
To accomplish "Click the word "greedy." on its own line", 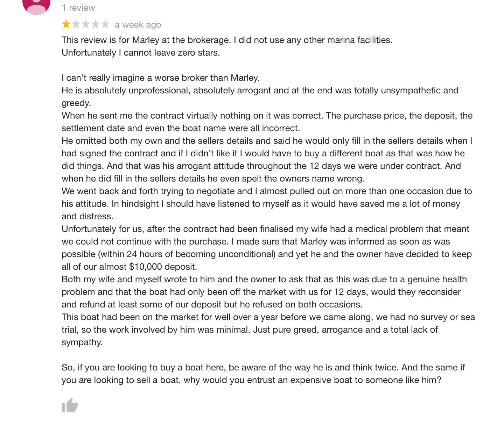I will [76, 103].
